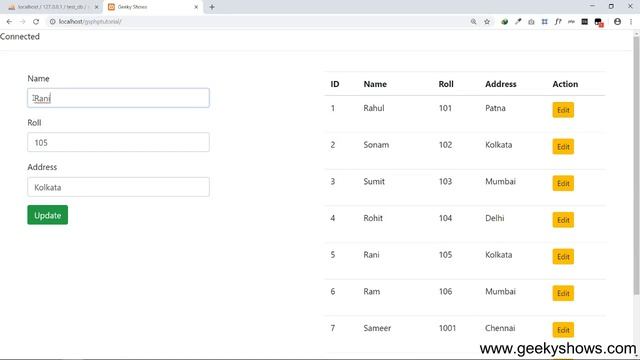Click Edit for Ram
This screenshot has width=640, height=360.
pyautogui.click(x=563, y=293)
